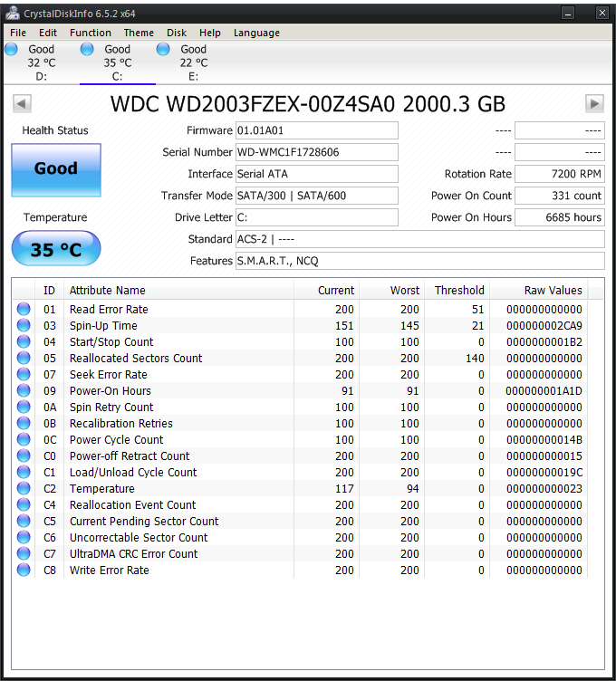Click status orb of Spin Retry Count row

point(24,407)
